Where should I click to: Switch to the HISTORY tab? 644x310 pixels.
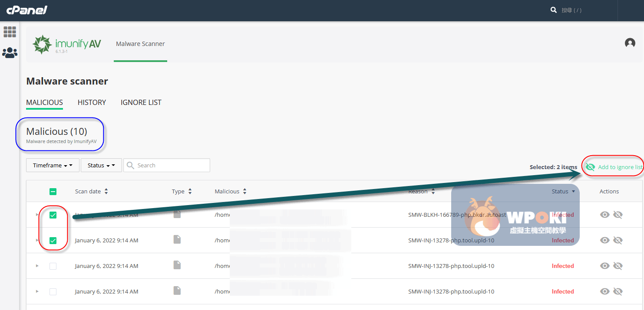[x=92, y=102]
